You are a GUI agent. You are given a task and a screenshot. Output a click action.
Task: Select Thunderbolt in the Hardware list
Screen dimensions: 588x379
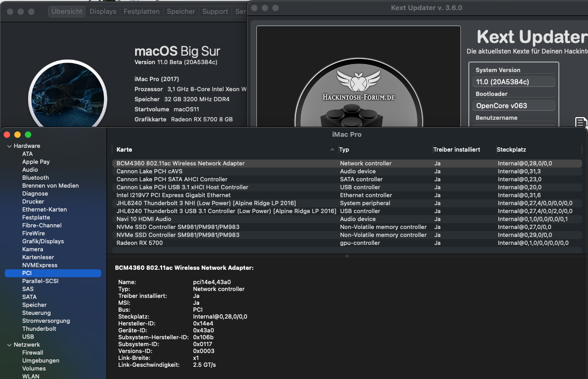39,329
